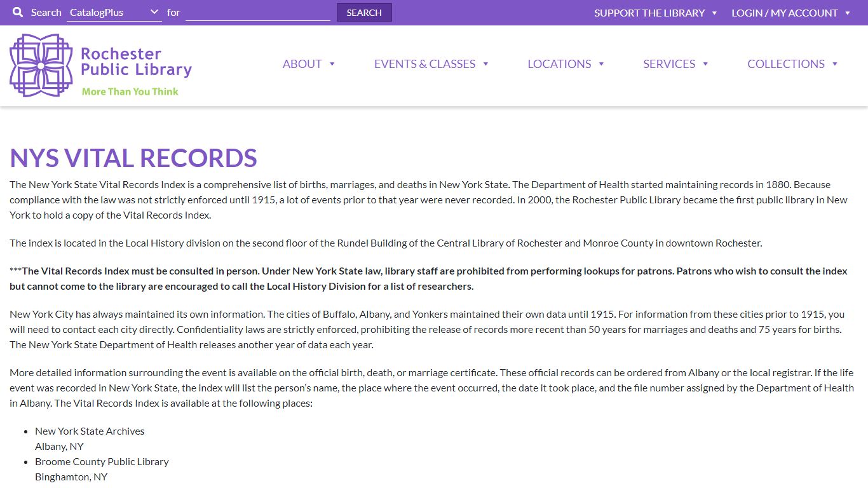Expand the arrow next to SERVICES
Screen dimensions: 868x488
point(705,64)
